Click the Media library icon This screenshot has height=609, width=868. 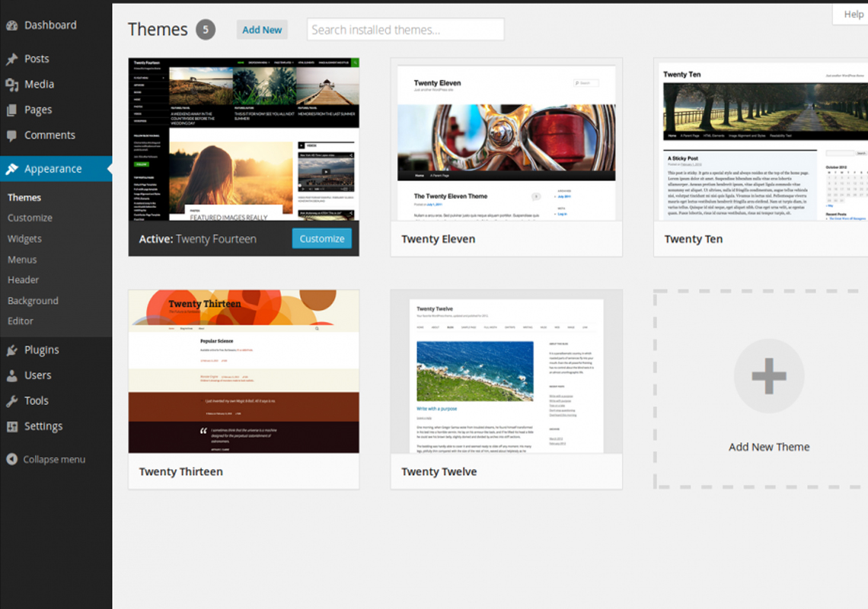pos(11,84)
